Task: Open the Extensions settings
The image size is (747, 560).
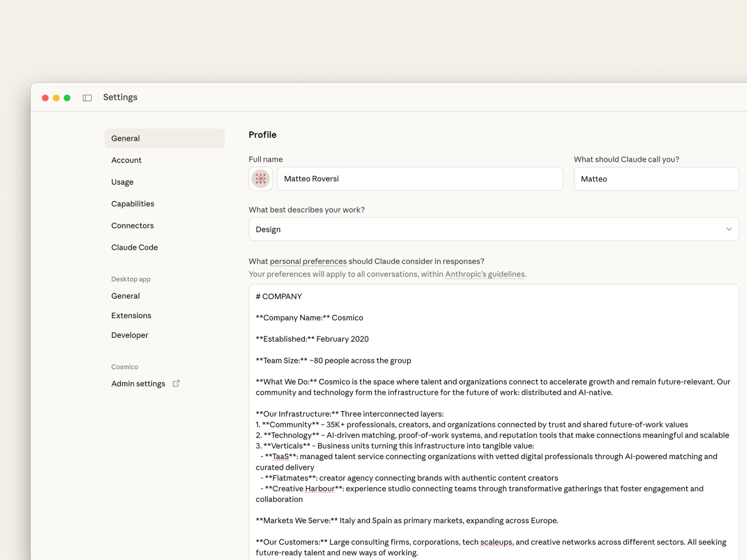Action: [131, 315]
